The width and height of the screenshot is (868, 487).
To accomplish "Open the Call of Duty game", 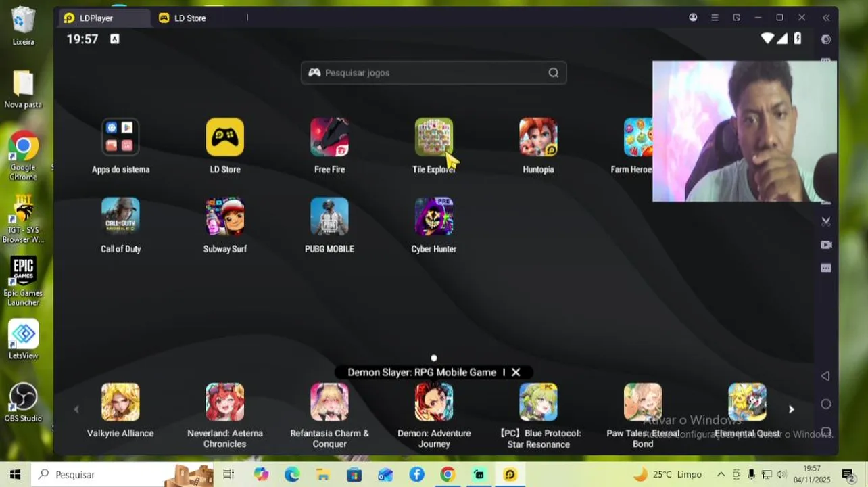I will click(120, 216).
